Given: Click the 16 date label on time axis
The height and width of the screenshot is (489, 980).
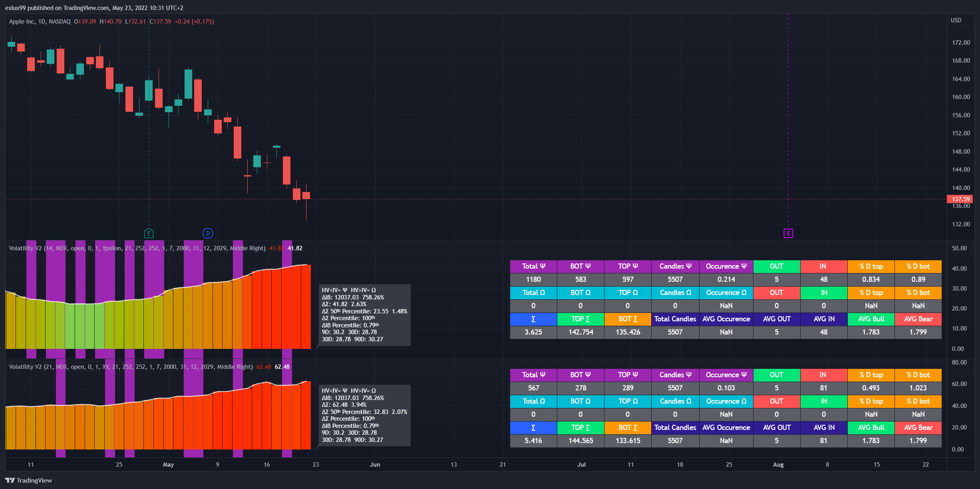Looking at the screenshot, I should 266,465.
